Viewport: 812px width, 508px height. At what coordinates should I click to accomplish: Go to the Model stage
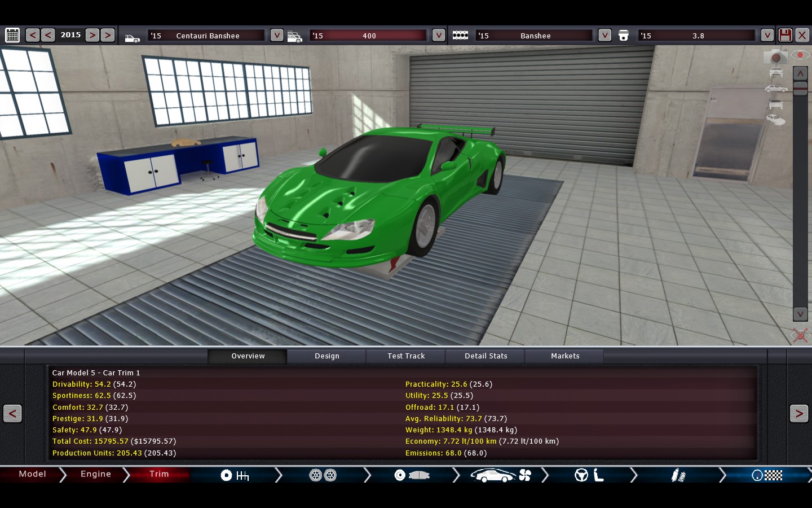(x=32, y=474)
